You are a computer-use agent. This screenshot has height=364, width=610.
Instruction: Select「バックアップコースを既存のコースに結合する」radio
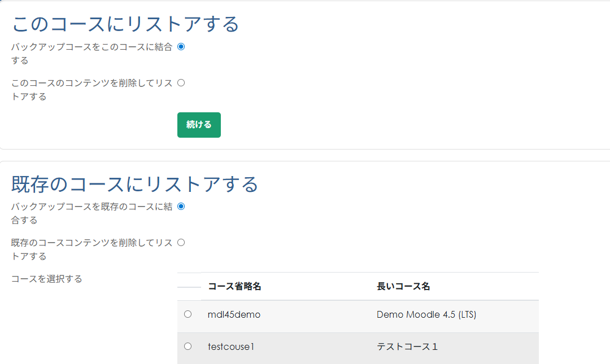pyautogui.click(x=181, y=207)
